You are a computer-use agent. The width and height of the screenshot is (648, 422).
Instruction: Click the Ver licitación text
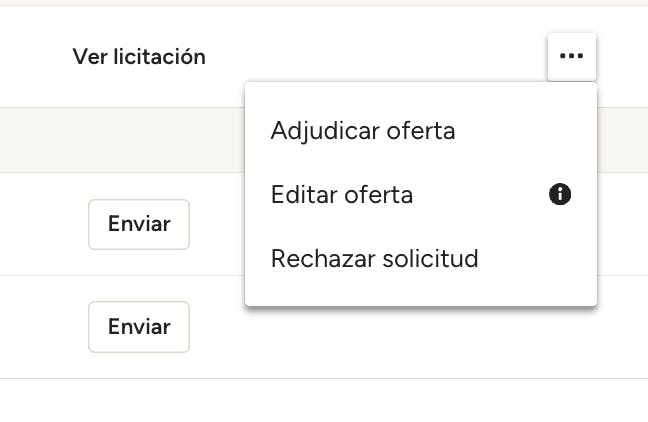click(x=139, y=57)
